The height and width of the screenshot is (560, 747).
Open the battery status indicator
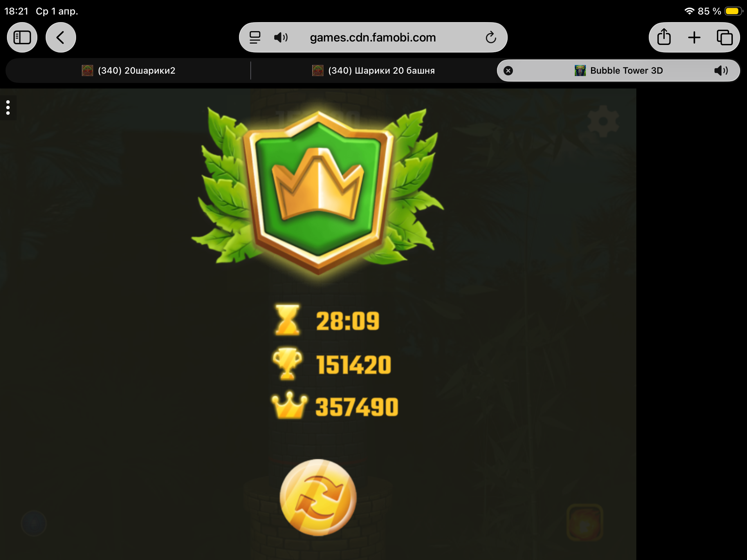732,11
